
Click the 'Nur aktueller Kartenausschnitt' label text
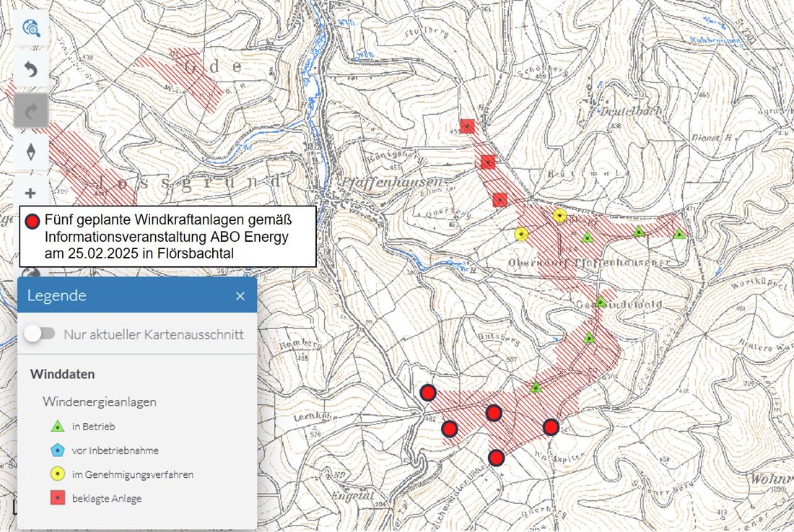[x=154, y=335]
